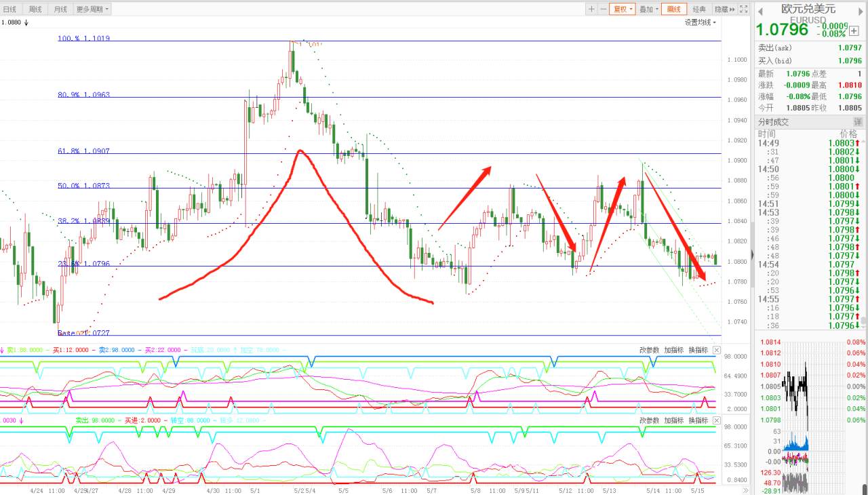Click 隐藏 to hide the side panel

(724, 9)
